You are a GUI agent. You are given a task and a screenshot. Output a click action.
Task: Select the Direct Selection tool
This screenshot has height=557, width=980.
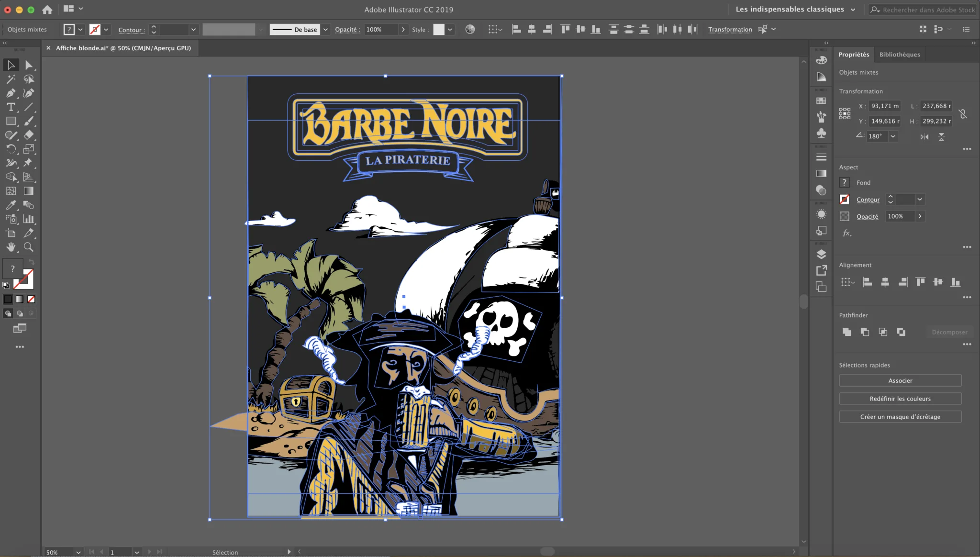pyautogui.click(x=29, y=65)
